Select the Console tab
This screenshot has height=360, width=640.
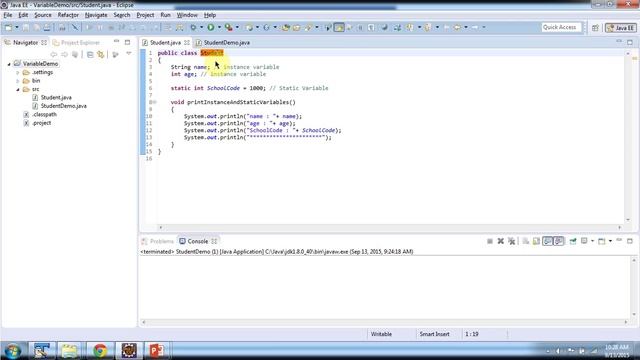(x=198, y=241)
